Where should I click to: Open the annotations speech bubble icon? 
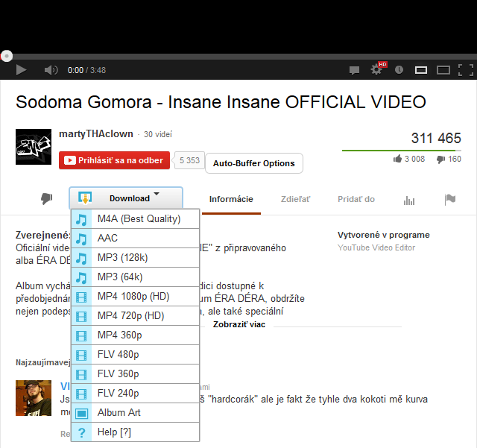pyautogui.click(x=354, y=71)
